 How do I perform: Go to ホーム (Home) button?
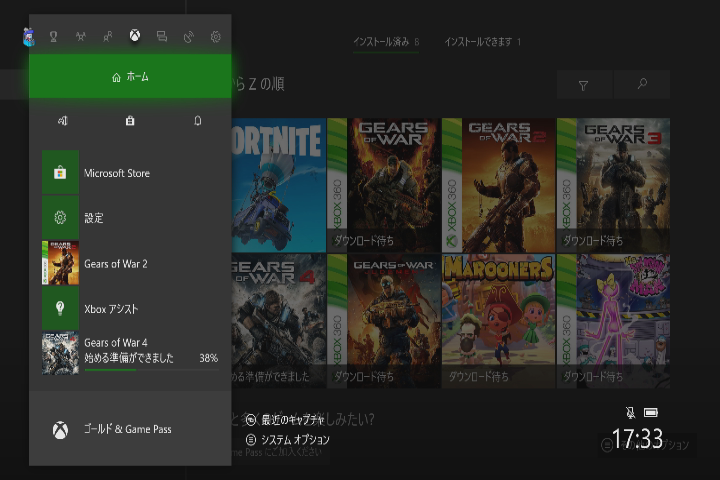pyautogui.click(x=130, y=76)
